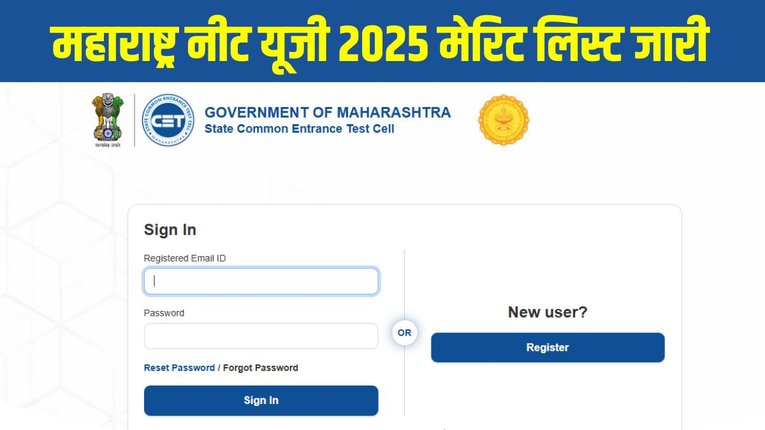This screenshot has width=765, height=430.
Task: Click the New user? heading
Action: click(547, 312)
